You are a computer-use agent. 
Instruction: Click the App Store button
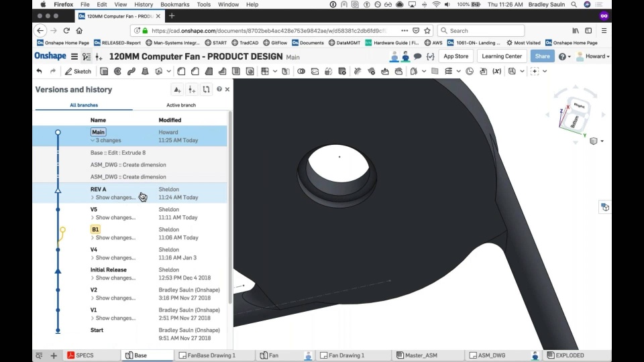tap(456, 56)
